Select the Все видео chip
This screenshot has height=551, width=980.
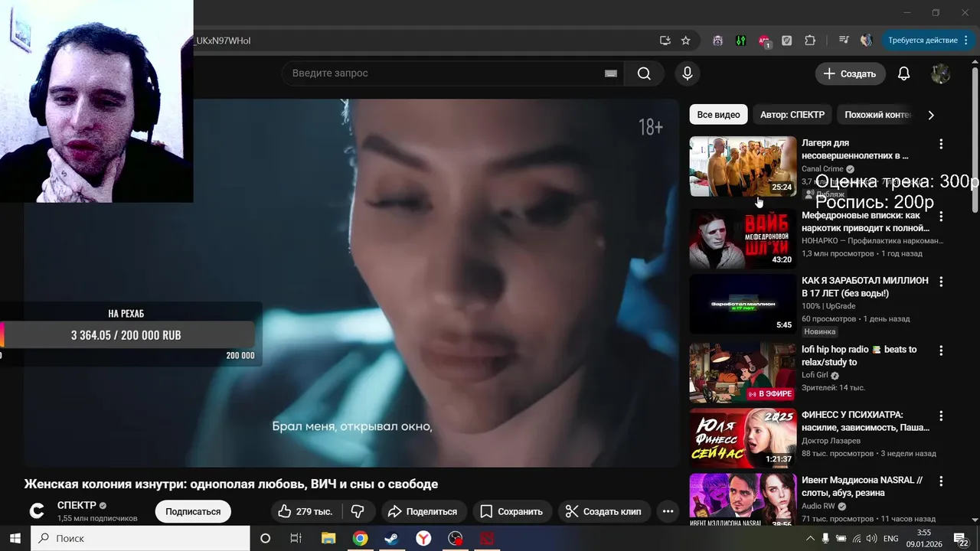[718, 115]
